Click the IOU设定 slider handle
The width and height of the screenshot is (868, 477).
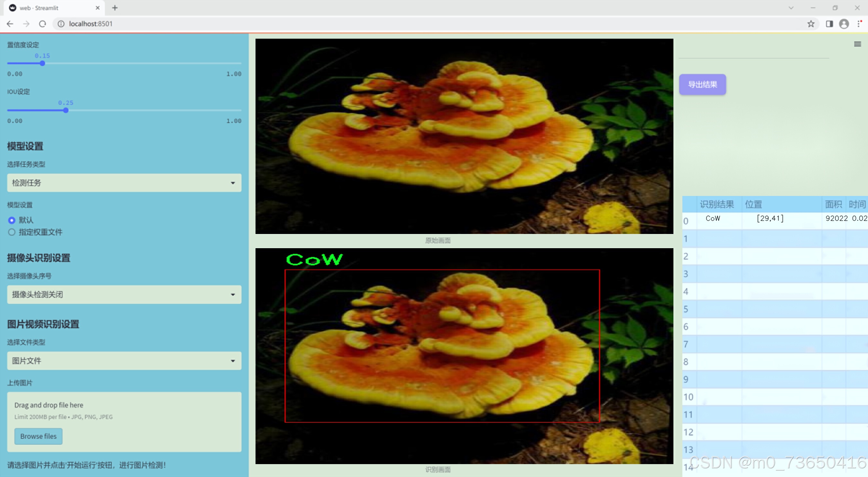[66, 110]
